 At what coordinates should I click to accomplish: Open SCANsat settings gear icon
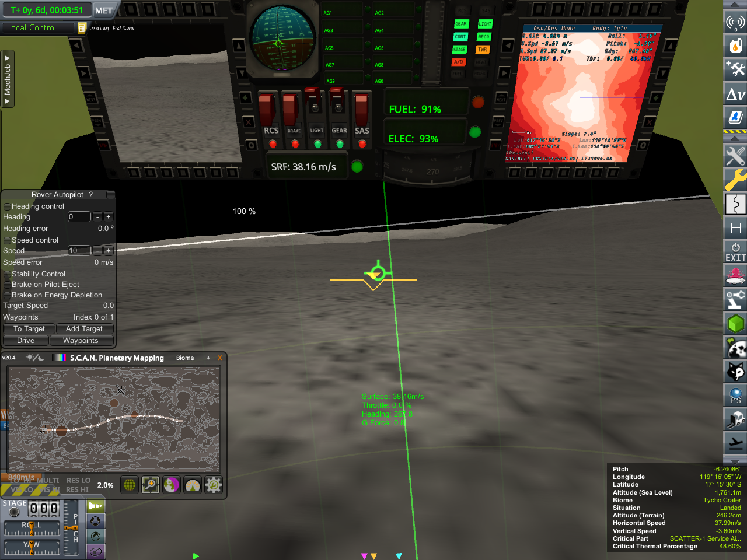click(214, 485)
